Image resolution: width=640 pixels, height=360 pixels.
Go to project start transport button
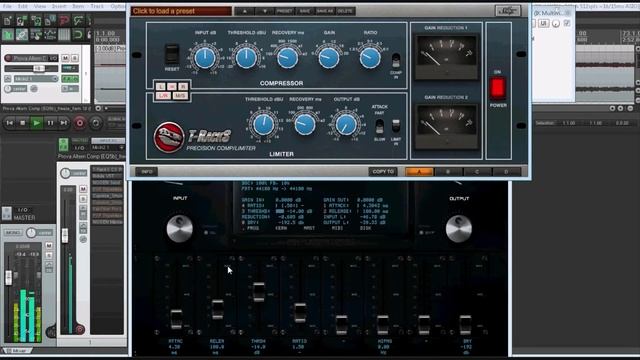(x=10, y=122)
